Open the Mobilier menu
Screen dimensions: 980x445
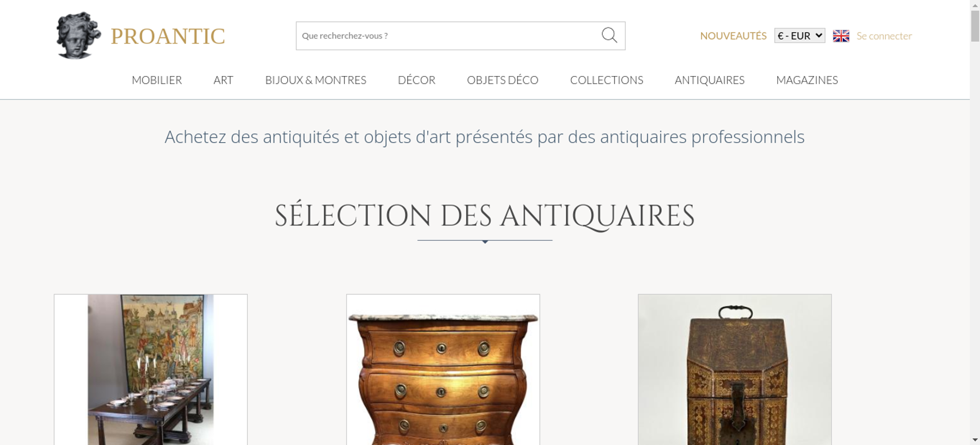pos(157,80)
